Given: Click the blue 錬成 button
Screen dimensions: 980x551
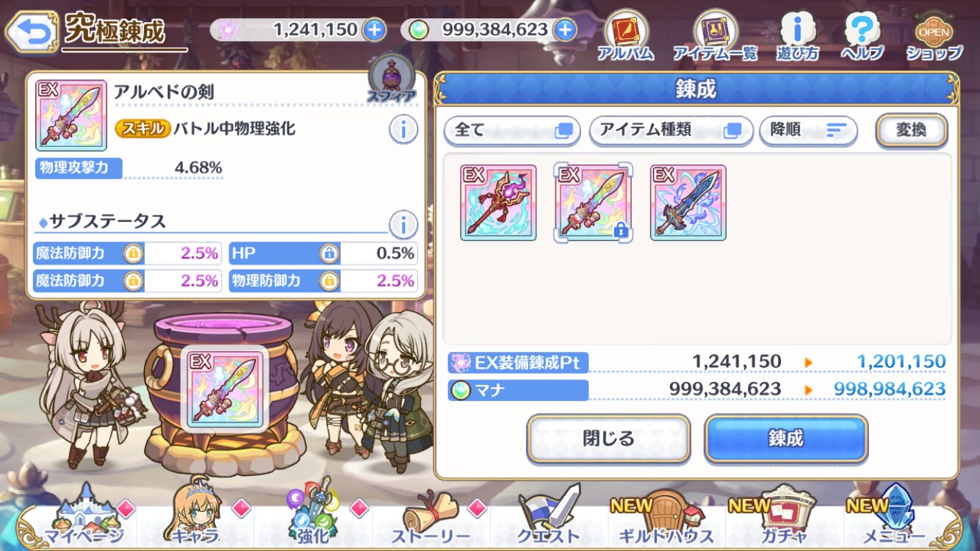Looking at the screenshot, I should (785, 439).
